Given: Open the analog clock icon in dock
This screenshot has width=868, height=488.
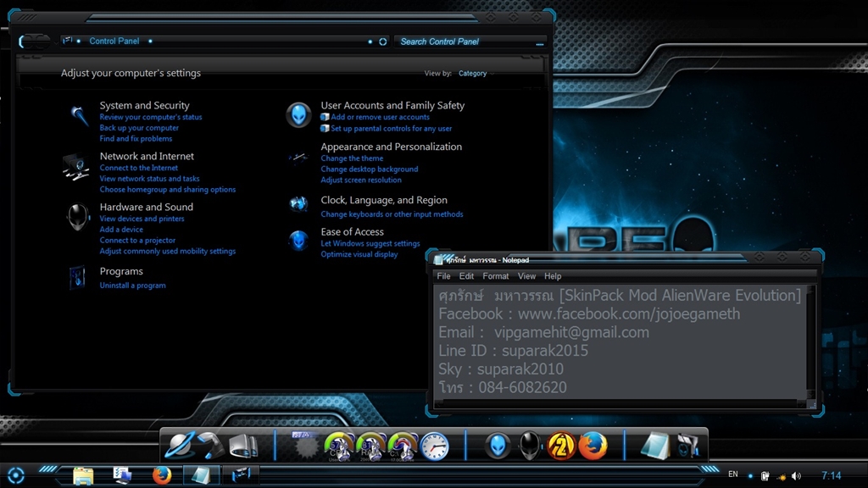Looking at the screenshot, I should [x=435, y=446].
